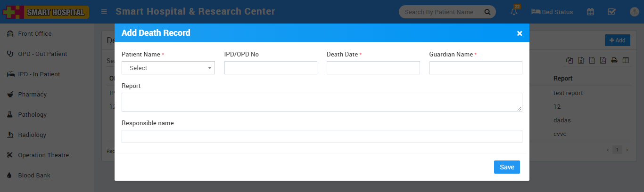Open the notifications bell icon
The image size is (644, 192).
pos(514,12)
